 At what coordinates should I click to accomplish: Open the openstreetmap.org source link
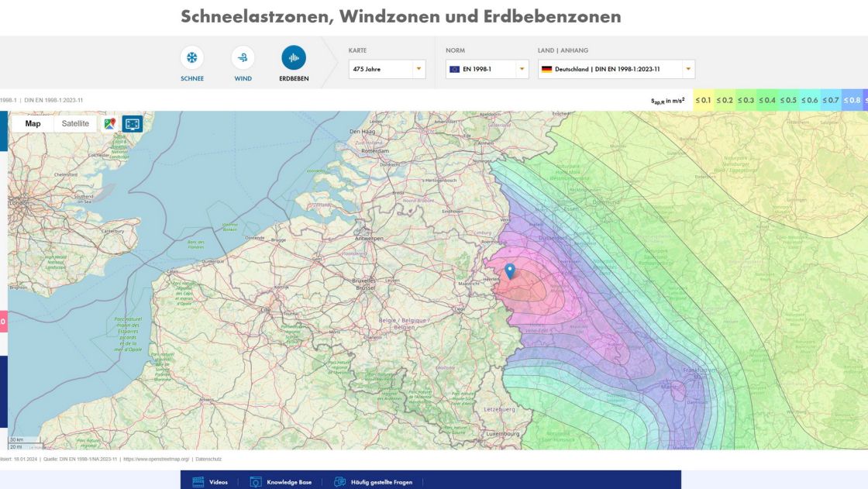tap(156, 459)
